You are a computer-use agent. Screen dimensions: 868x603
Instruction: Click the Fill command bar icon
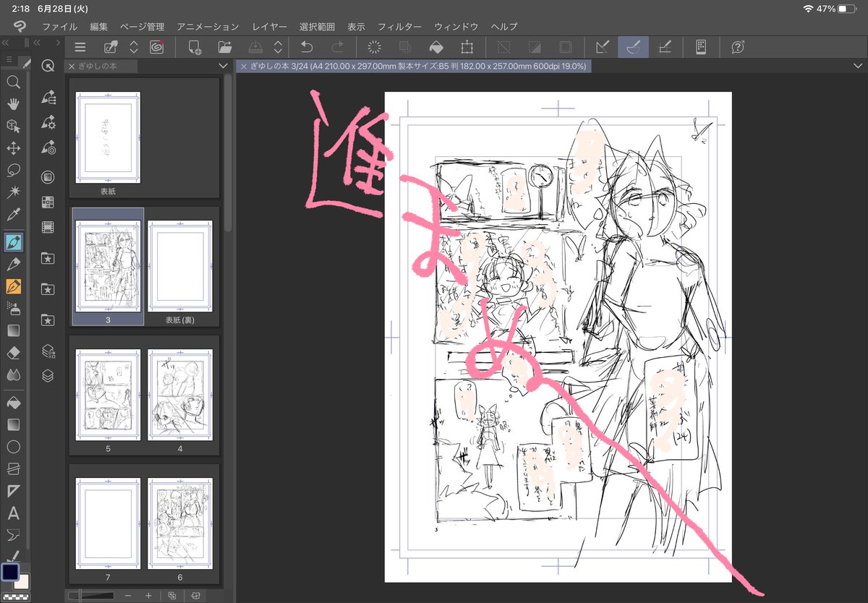tap(436, 48)
